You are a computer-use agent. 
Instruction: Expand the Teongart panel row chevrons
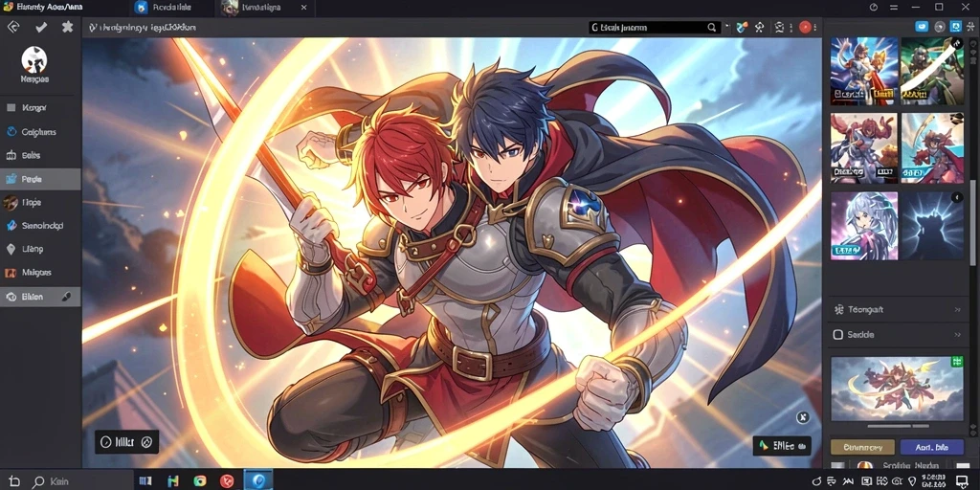point(957,309)
